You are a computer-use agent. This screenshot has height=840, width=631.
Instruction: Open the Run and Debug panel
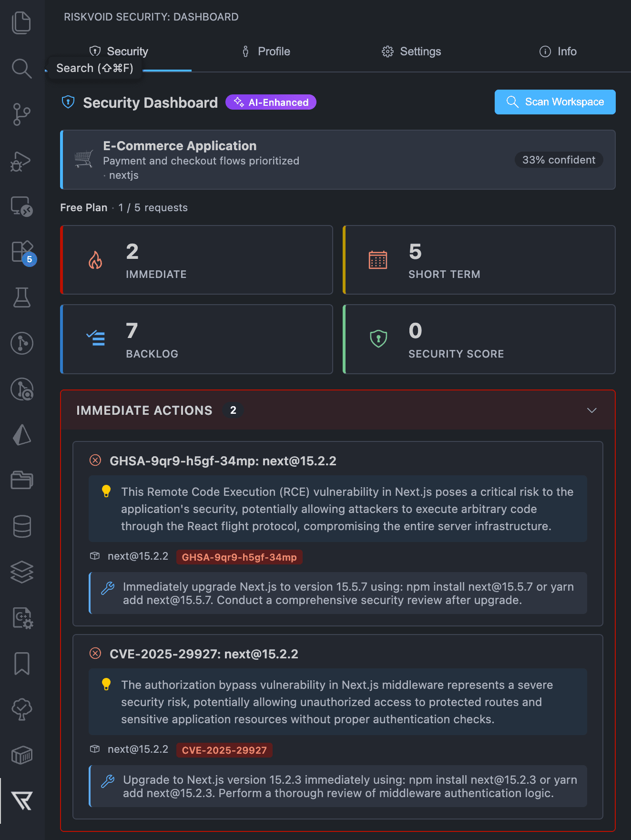(x=22, y=162)
